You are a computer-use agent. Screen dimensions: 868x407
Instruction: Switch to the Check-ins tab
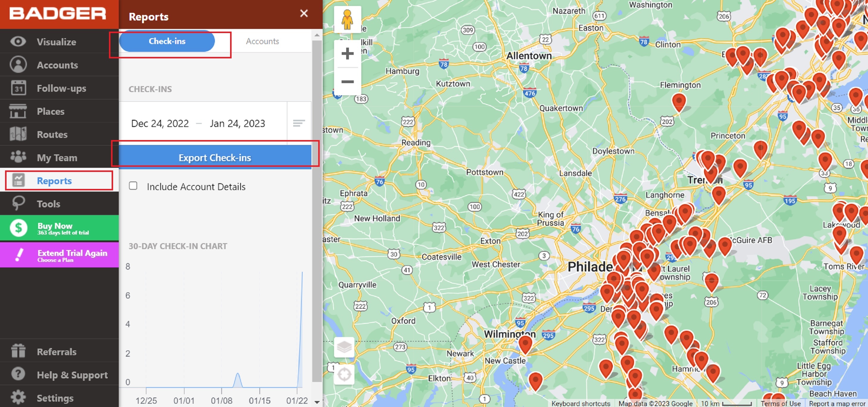pyautogui.click(x=167, y=41)
